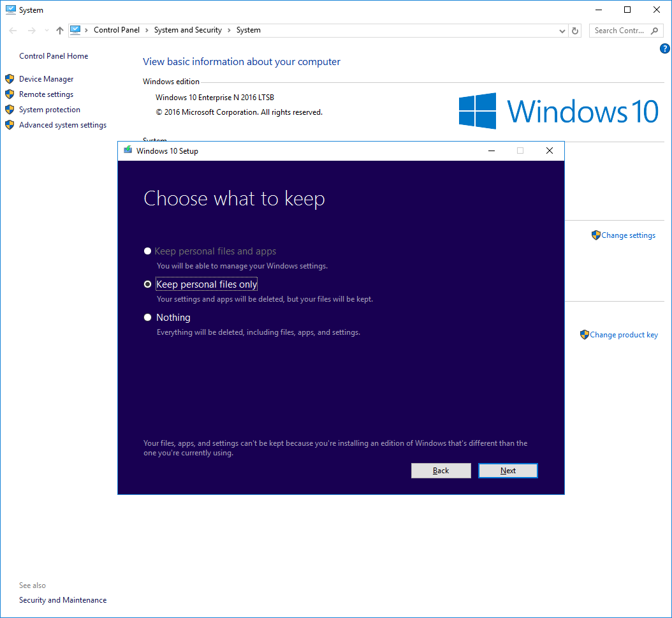Click the Windows 10 logo
This screenshot has height=618, width=672.
coord(559,111)
